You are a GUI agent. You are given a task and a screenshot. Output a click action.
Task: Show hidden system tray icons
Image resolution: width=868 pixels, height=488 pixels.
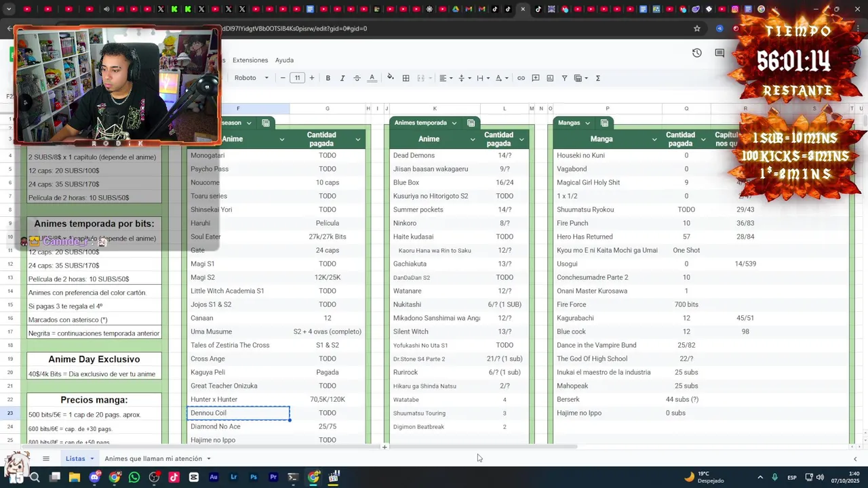pyautogui.click(x=759, y=477)
